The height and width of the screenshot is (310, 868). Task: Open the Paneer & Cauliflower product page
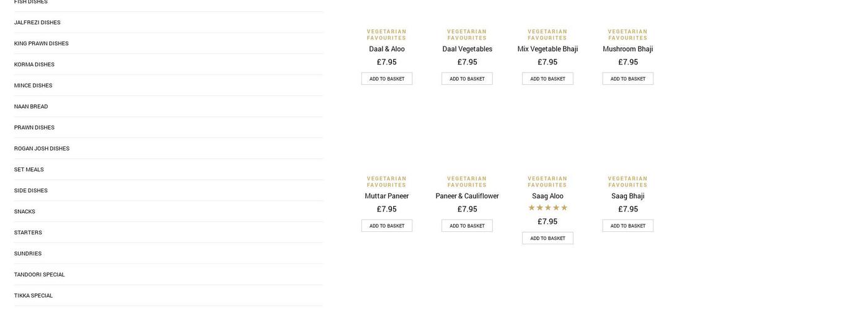(x=467, y=196)
